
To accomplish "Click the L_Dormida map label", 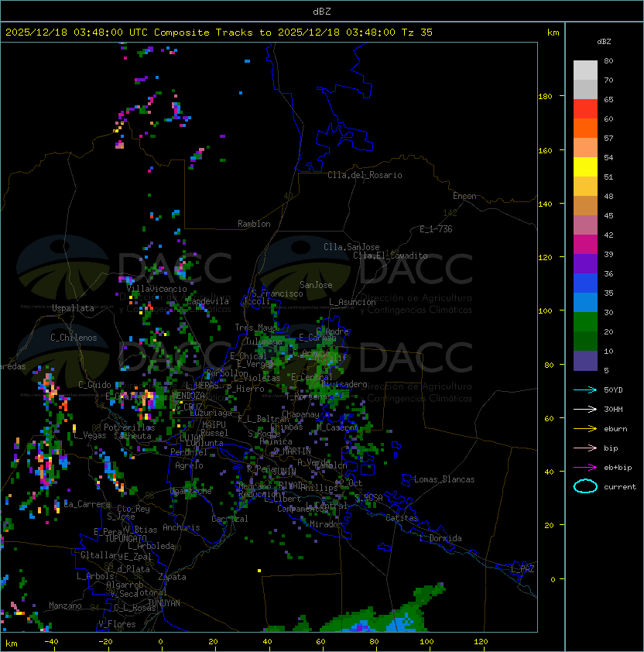I will [x=440, y=538].
